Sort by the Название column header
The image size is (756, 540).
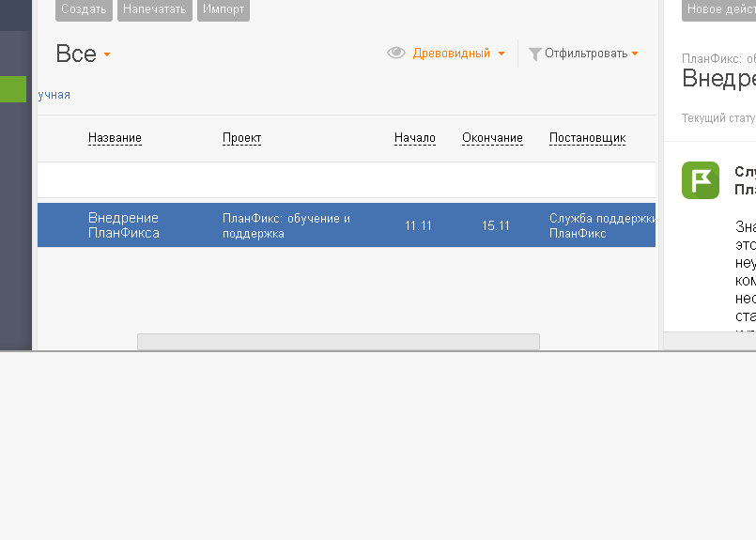point(115,138)
